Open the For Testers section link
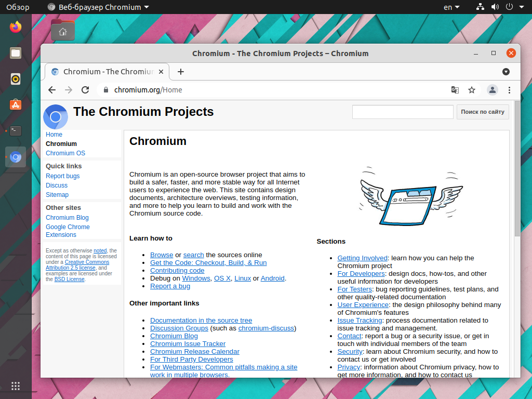Screen dimensions: 532x399 coord(354,289)
